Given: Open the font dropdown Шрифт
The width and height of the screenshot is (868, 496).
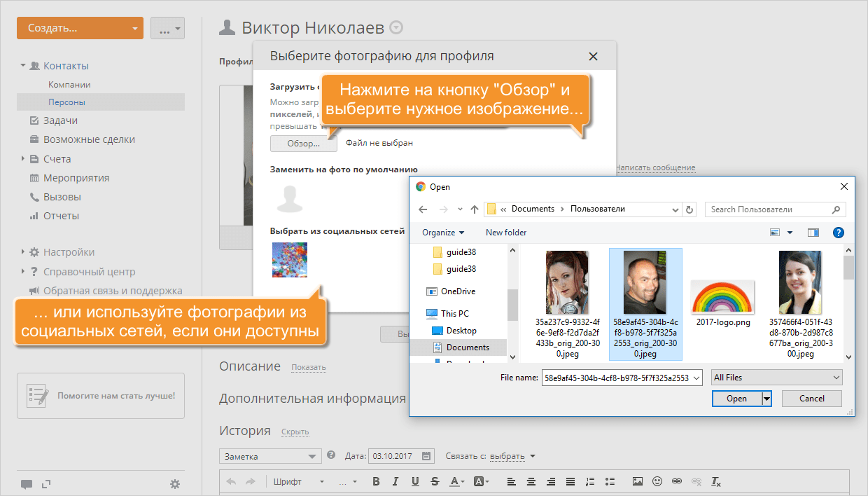Looking at the screenshot, I should (x=299, y=482).
